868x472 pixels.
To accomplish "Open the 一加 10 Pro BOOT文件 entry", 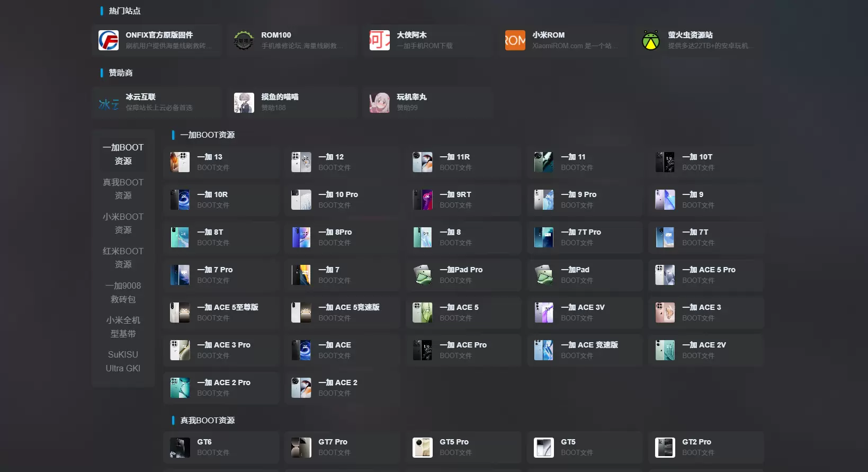I will (342, 200).
